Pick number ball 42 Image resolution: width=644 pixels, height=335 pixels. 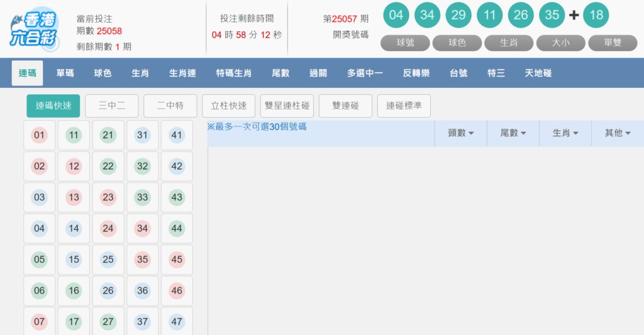tap(177, 167)
